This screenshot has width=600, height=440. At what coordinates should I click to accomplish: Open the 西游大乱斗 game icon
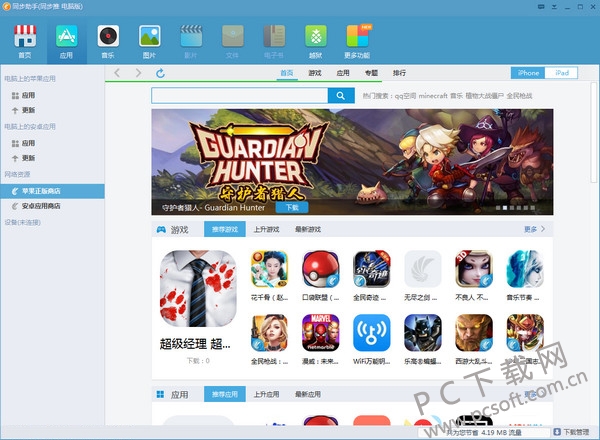(x=474, y=333)
